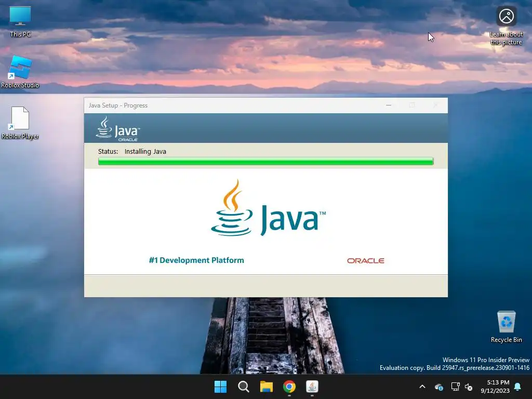The image size is (532, 399).
Task: Click '#1 Development Platform' text
Action: click(x=196, y=260)
